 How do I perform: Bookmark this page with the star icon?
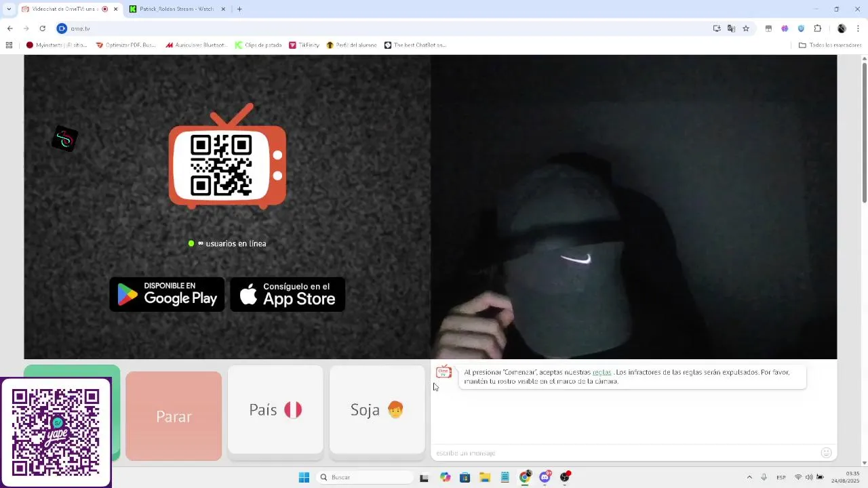click(x=746, y=28)
